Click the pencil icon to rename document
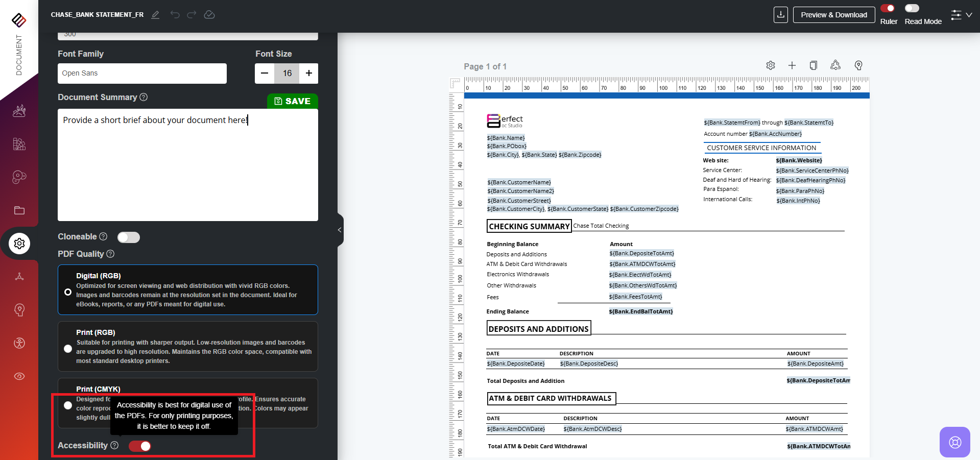 click(x=155, y=15)
